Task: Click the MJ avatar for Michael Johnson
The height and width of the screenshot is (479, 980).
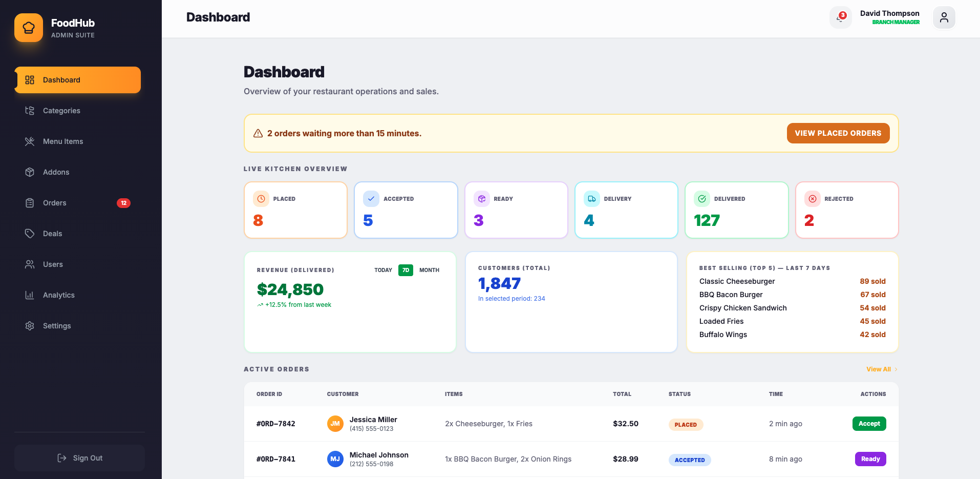Action: click(335, 459)
